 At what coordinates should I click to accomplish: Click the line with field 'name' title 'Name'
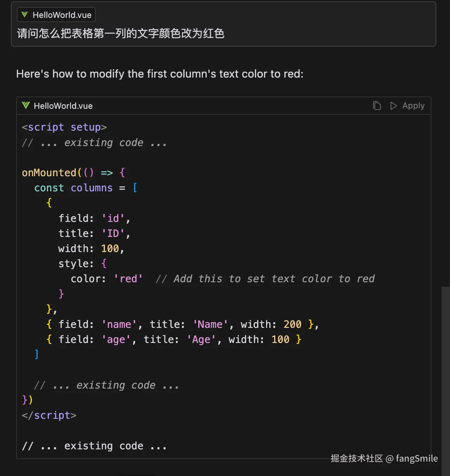[183, 324]
